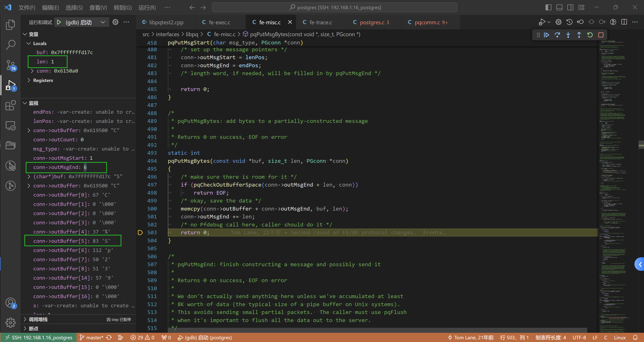Viewport: 644px width, 342px height.
Task: Open the 文件(F) menu
Action: (x=27, y=8)
